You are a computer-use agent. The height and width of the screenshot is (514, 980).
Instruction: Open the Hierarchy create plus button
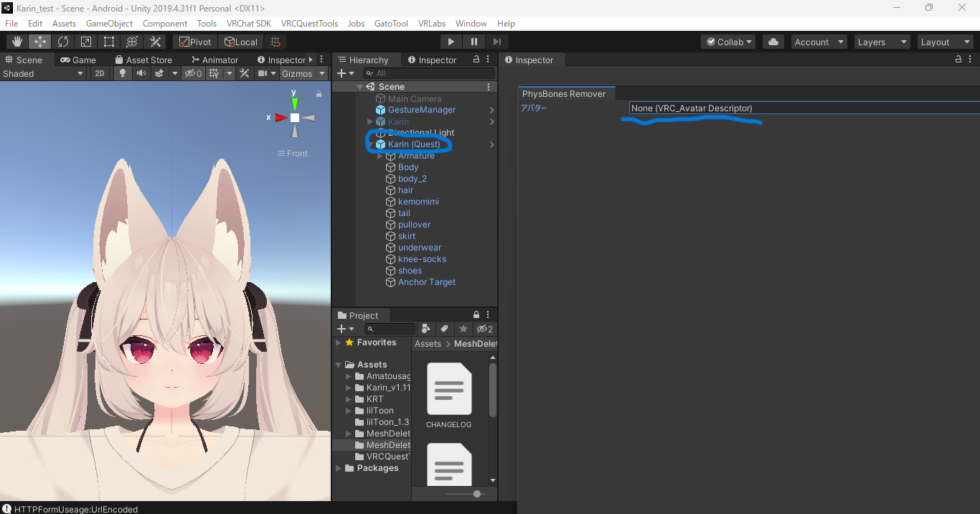pyautogui.click(x=346, y=73)
